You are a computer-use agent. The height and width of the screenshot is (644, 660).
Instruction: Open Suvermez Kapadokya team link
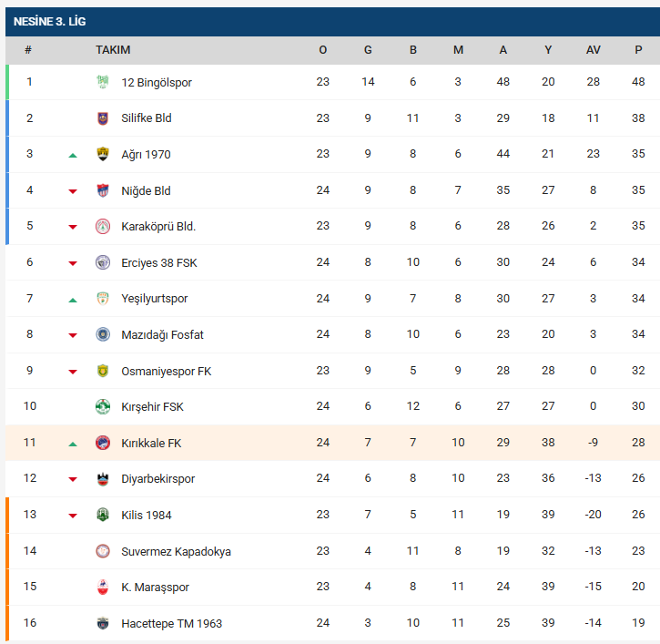176,551
